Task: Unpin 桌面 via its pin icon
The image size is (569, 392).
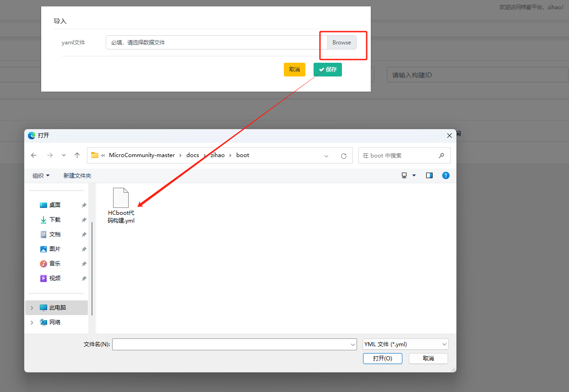Action: tap(84, 206)
